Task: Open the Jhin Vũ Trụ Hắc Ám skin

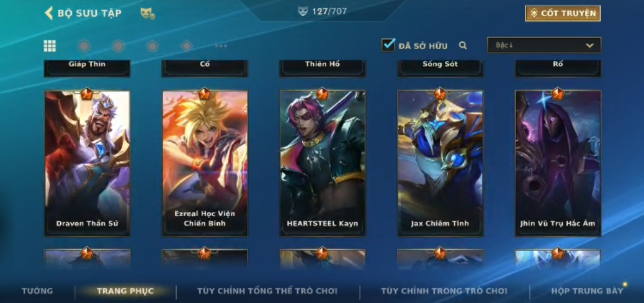Action: [558, 163]
